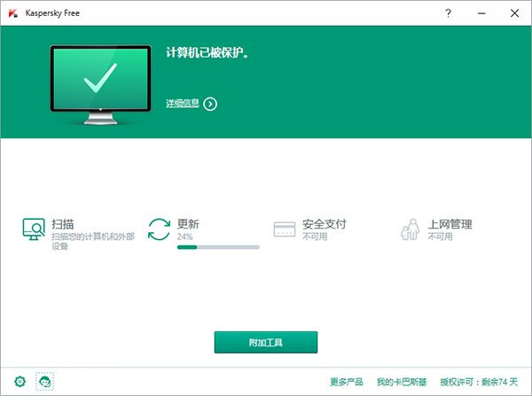The height and width of the screenshot is (396, 532).
Task: Click the Kaspersky logo in title bar
Action: (12, 12)
